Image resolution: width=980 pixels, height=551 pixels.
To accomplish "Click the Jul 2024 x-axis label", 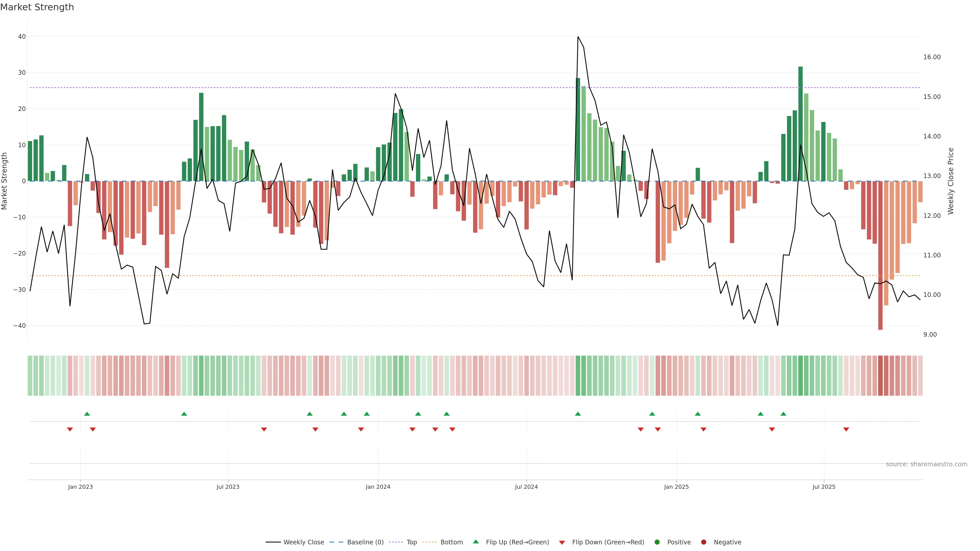I will point(526,487).
